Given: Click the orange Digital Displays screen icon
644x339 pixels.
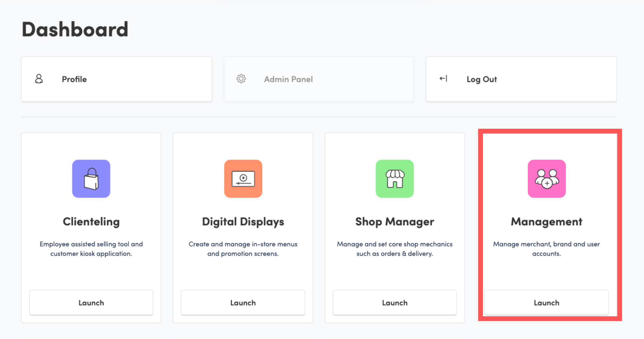Looking at the screenshot, I should click(x=243, y=179).
